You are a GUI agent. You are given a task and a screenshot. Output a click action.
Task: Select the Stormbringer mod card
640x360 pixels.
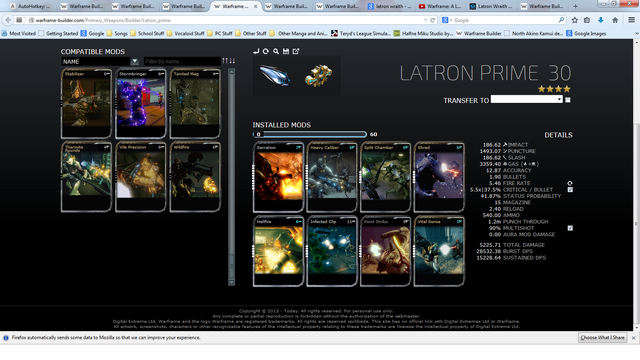141,104
